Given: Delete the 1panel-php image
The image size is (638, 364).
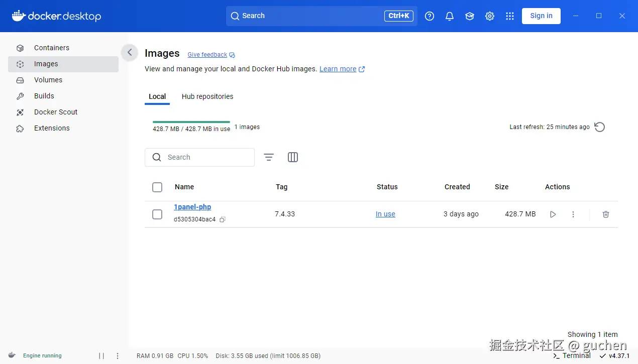Looking at the screenshot, I should pyautogui.click(x=606, y=214).
